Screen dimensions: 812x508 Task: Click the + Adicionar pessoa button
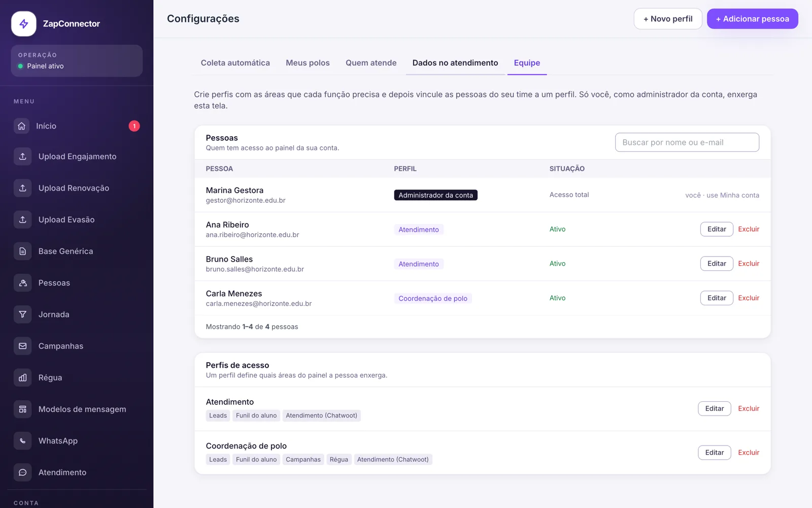[x=752, y=19]
